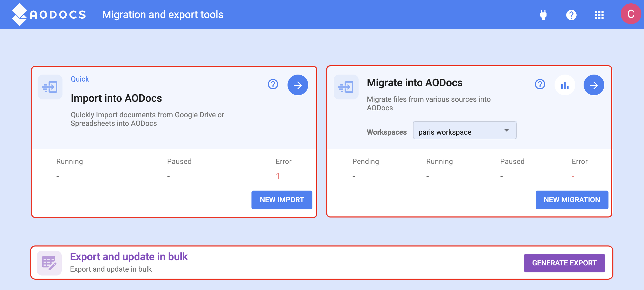Click 'Migrate files from various sources' description
Screen dimensions: 644x290
click(x=429, y=104)
